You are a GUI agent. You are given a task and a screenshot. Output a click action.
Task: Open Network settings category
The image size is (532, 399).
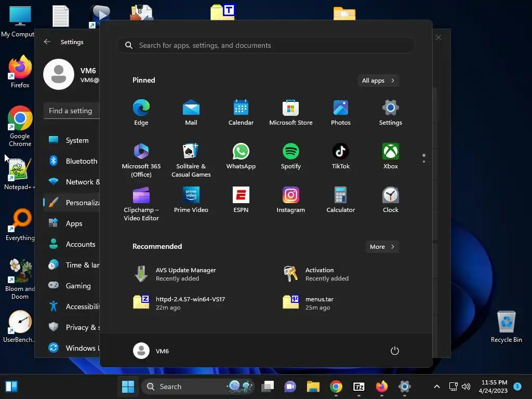pyautogui.click(x=71, y=182)
